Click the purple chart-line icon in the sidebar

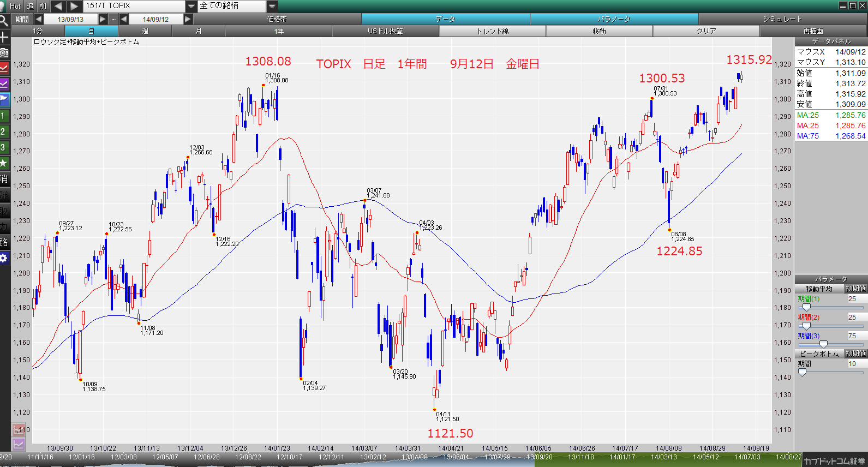4,84
